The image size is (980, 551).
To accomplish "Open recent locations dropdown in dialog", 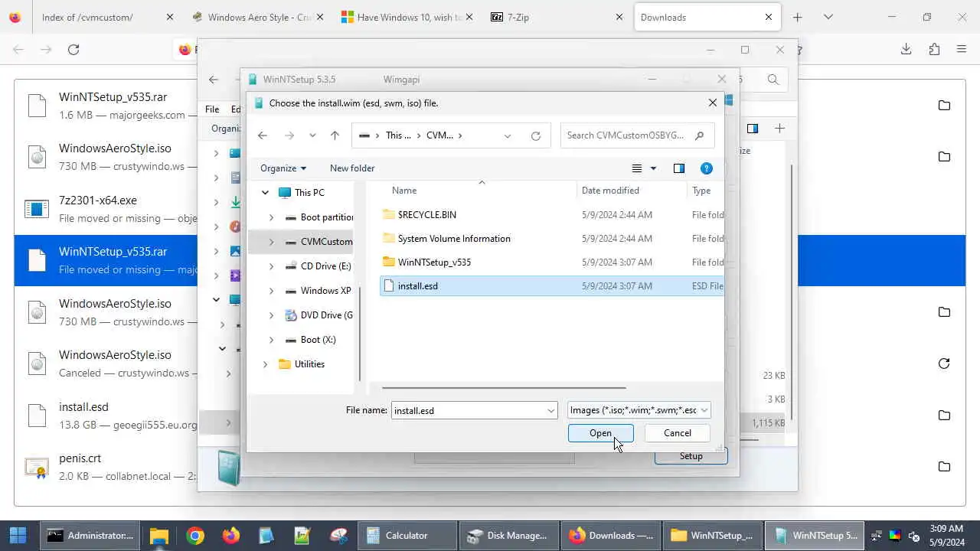I will point(312,135).
